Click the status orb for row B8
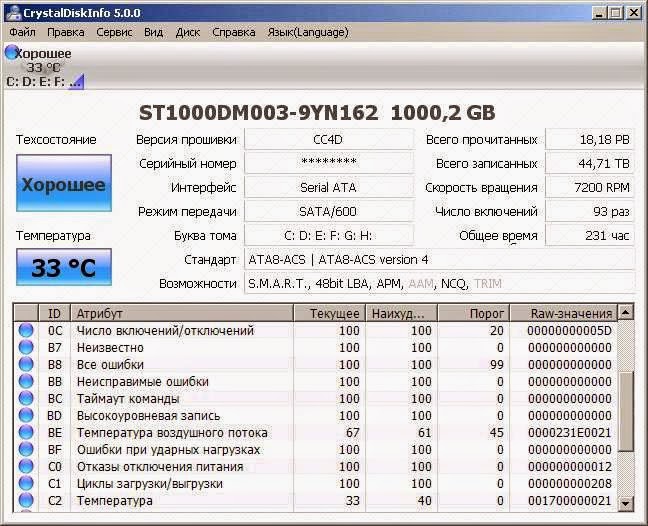 (26, 364)
